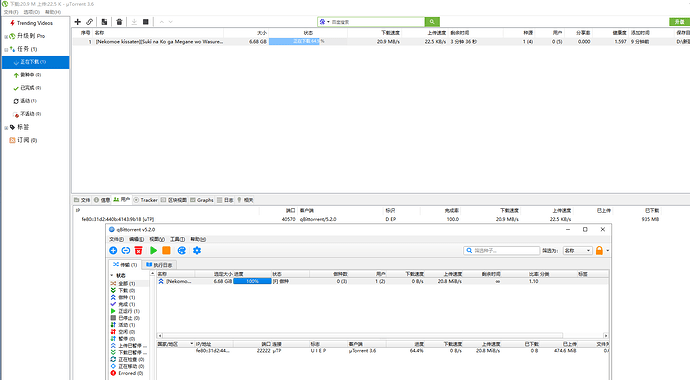The image size is (690, 380).
Task: Expand the 标签 tree node
Action: tap(6, 128)
